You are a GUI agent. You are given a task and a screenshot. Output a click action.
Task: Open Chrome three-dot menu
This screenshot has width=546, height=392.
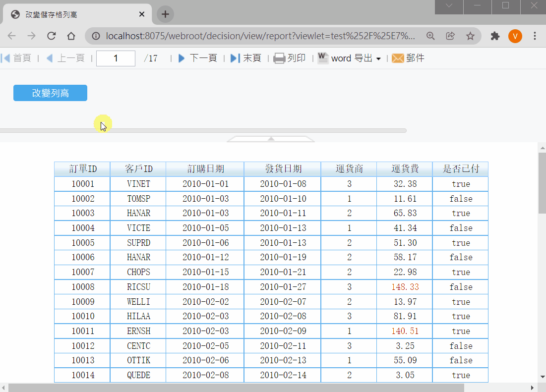535,36
